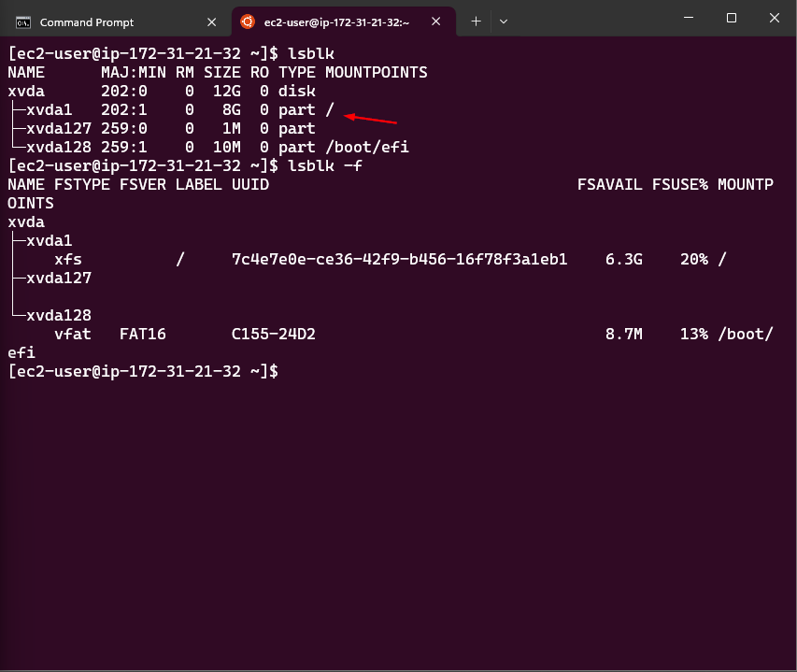This screenshot has height=672, width=797.
Task: Select the ec2-user@ip-172-31-21-32 tab
Action: (x=336, y=21)
